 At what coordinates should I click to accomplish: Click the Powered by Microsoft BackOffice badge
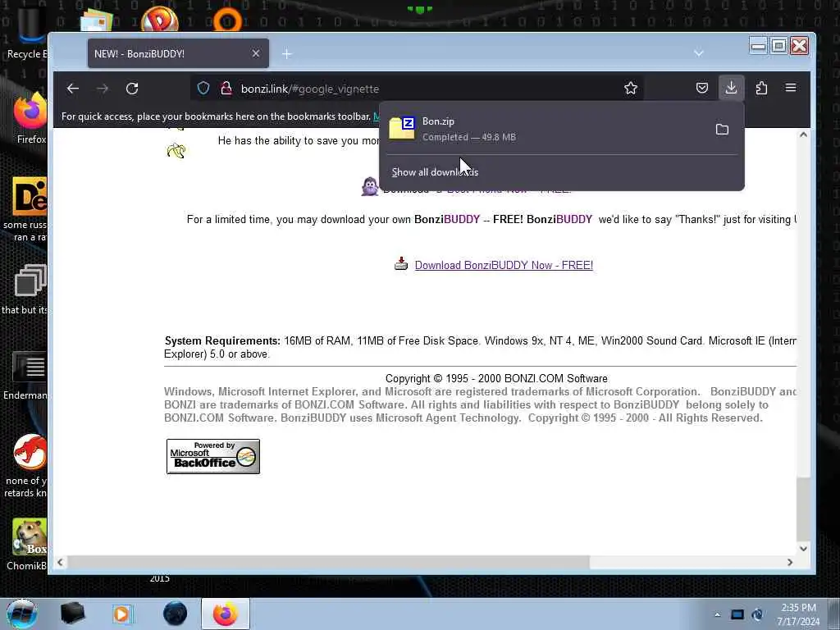213,456
